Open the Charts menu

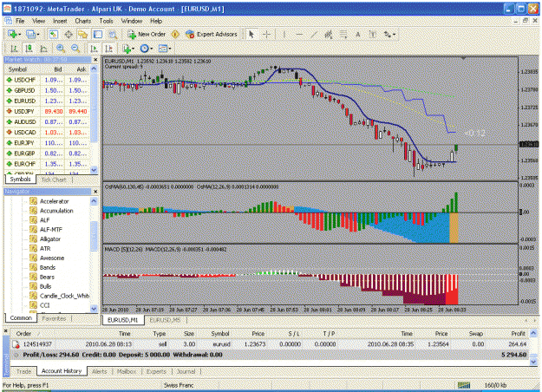point(83,21)
